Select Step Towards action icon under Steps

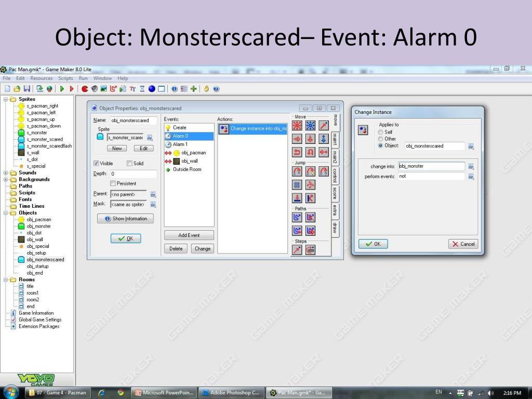click(297, 250)
